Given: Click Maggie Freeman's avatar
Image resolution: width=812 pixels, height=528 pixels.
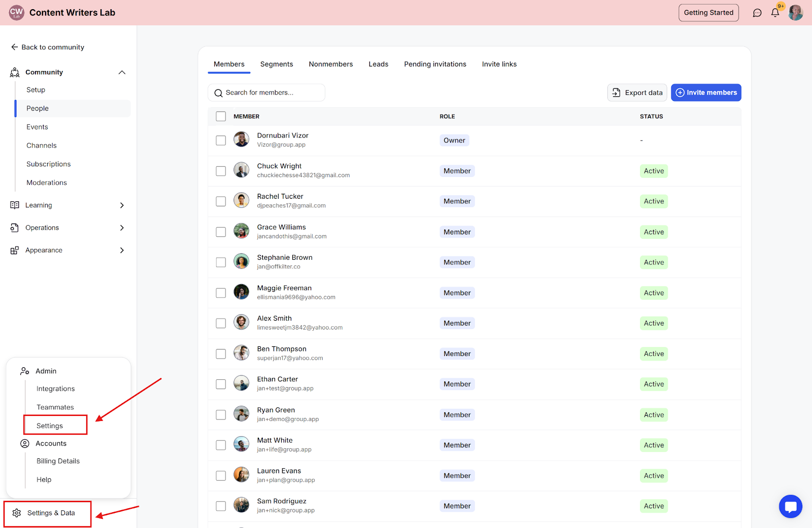Looking at the screenshot, I should 242,292.
